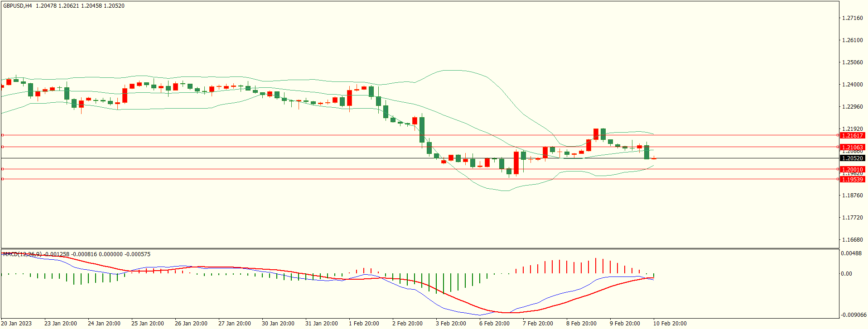
Task: Click the GBPUSD,H4 chart title
Action: (18, 6)
